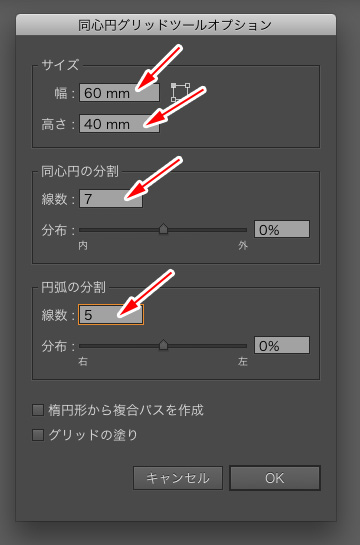Click the 幅 width field showing 60 mm
This screenshot has width=360, height=545.
tap(120, 93)
